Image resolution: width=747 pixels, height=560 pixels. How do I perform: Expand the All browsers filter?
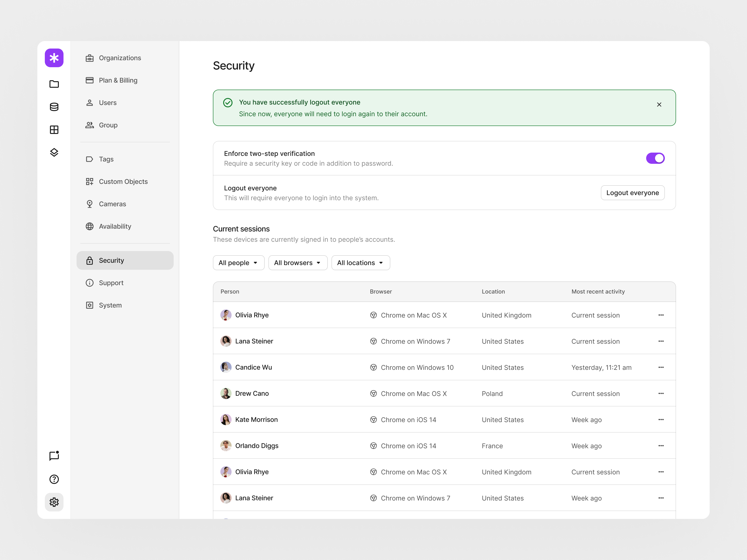click(x=298, y=262)
